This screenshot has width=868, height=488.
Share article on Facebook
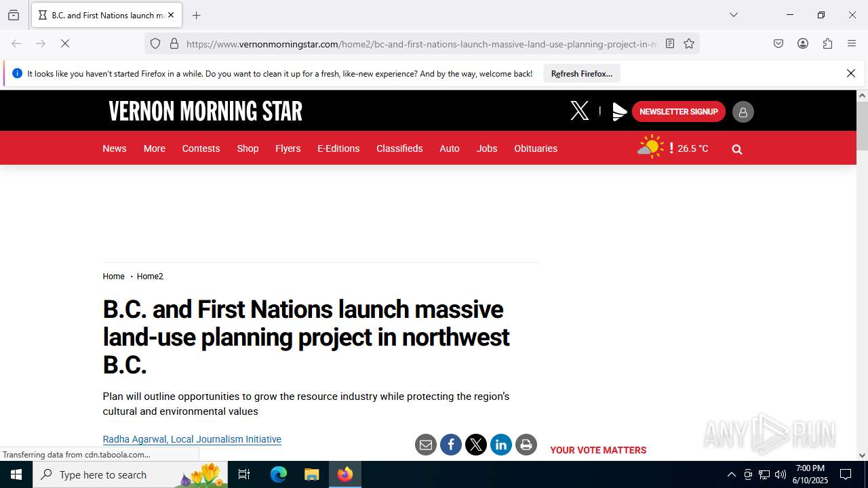(x=451, y=445)
